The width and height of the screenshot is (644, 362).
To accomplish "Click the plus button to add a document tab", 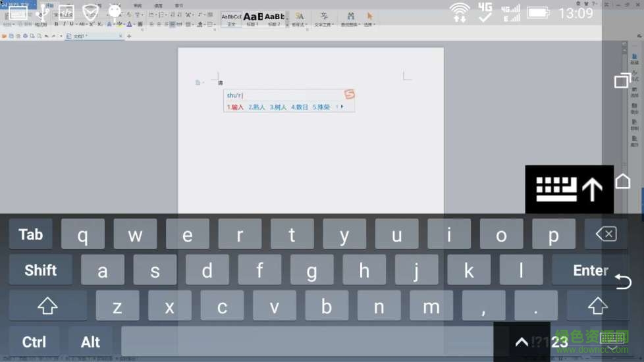I will point(129,36).
